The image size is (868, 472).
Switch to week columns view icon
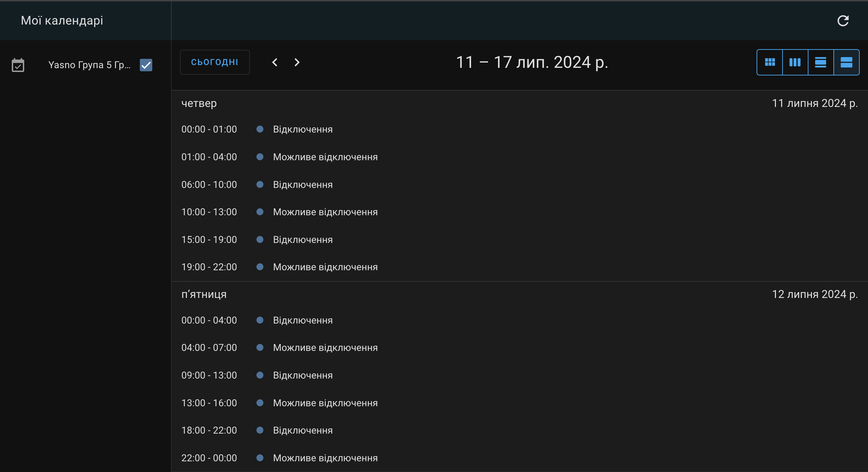pyautogui.click(x=795, y=62)
